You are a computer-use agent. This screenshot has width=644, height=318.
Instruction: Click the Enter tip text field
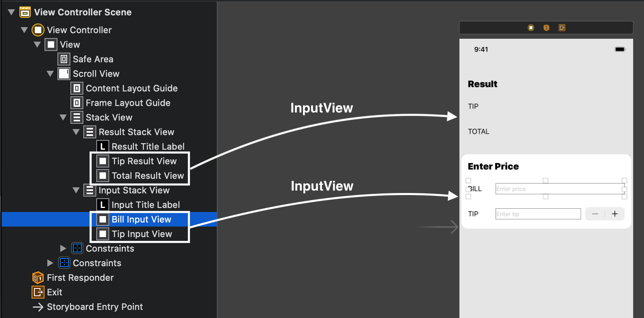[x=538, y=214]
